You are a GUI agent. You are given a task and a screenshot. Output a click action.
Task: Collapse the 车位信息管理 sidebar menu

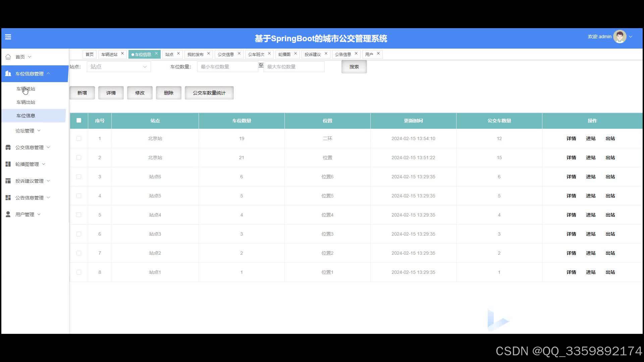[x=48, y=73]
